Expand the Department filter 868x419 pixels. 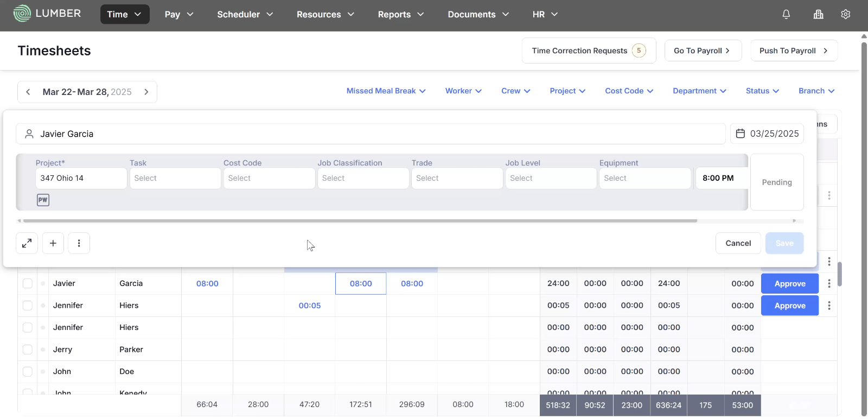[x=699, y=91]
